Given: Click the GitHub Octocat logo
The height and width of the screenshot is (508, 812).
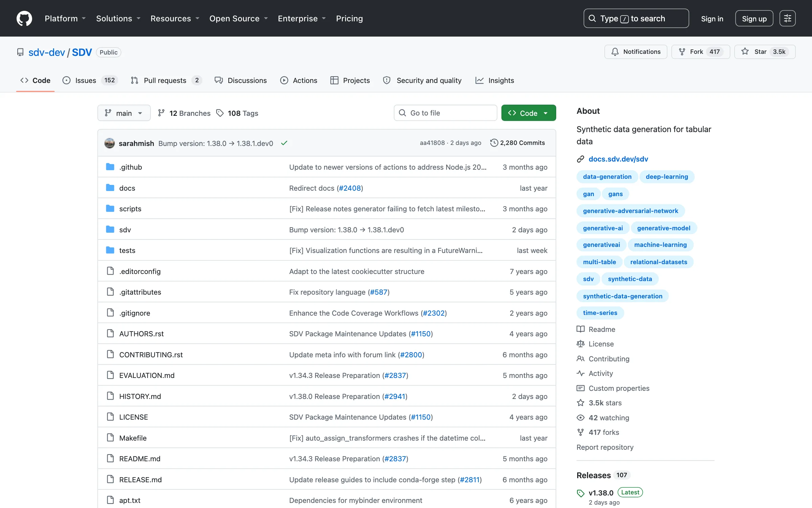Looking at the screenshot, I should (24, 18).
